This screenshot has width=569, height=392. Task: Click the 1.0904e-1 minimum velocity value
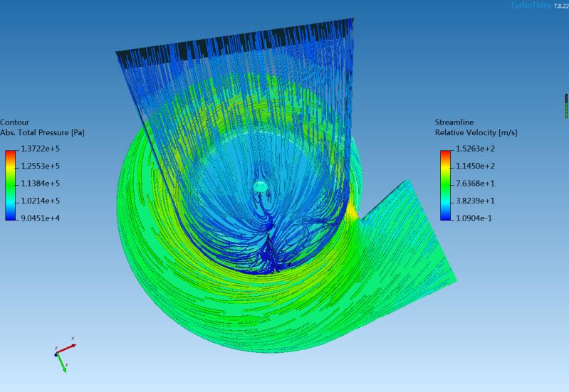pyautogui.click(x=474, y=218)
